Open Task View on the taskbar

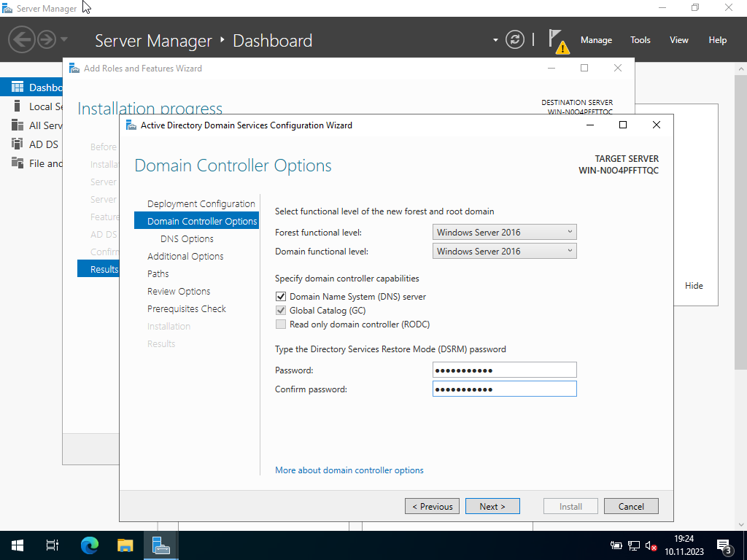coord(53,545)
